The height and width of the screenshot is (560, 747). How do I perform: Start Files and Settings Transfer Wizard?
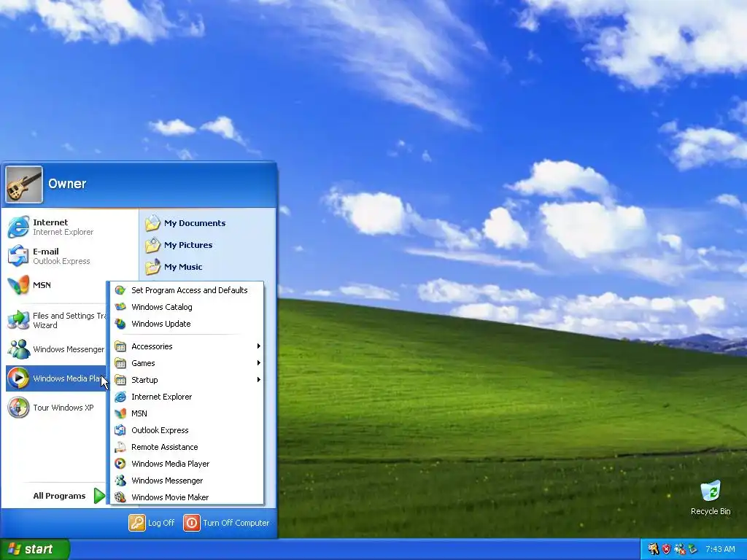click(55, 320)
